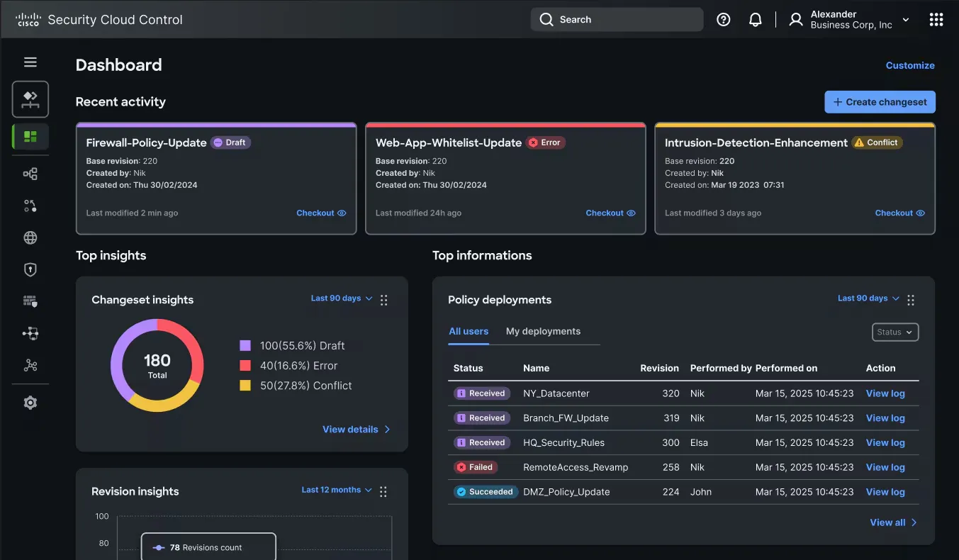Select the firewall policies icon in the sidebar
The height and width of the screenshot is (560, 959).
point(30,301)
